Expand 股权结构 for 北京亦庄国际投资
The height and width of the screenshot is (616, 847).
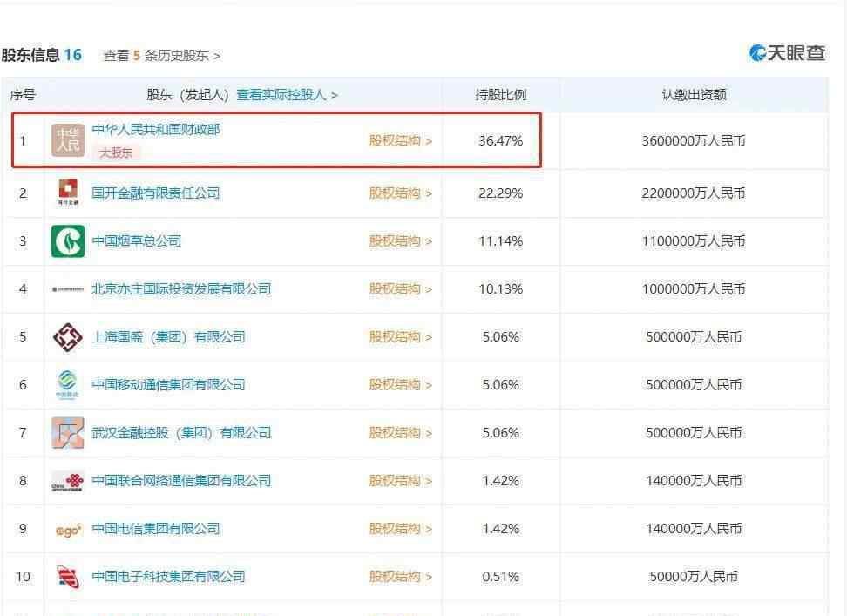point(401,289)
